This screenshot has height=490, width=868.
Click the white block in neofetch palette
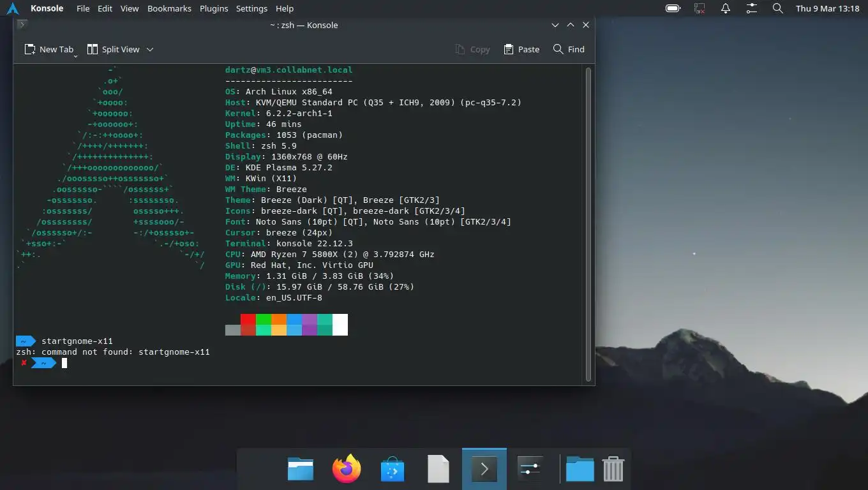point(340,325)
